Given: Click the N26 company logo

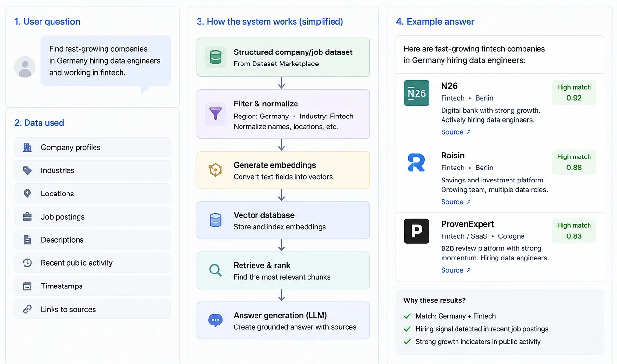Looking at the screenshot, I should [x=416, y=93].
